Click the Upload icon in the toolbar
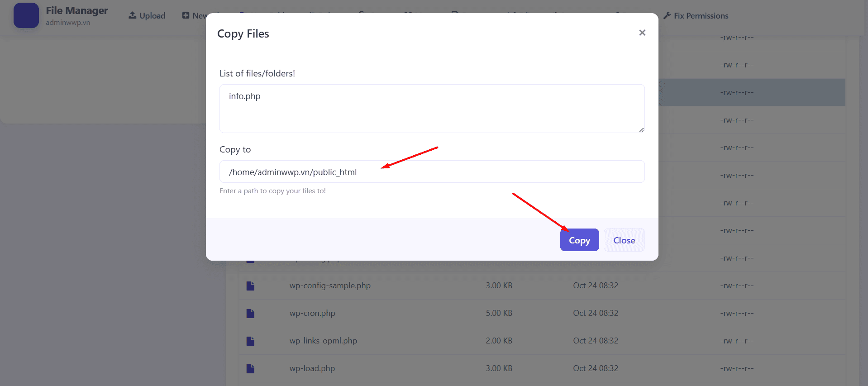 click(133, 15)
